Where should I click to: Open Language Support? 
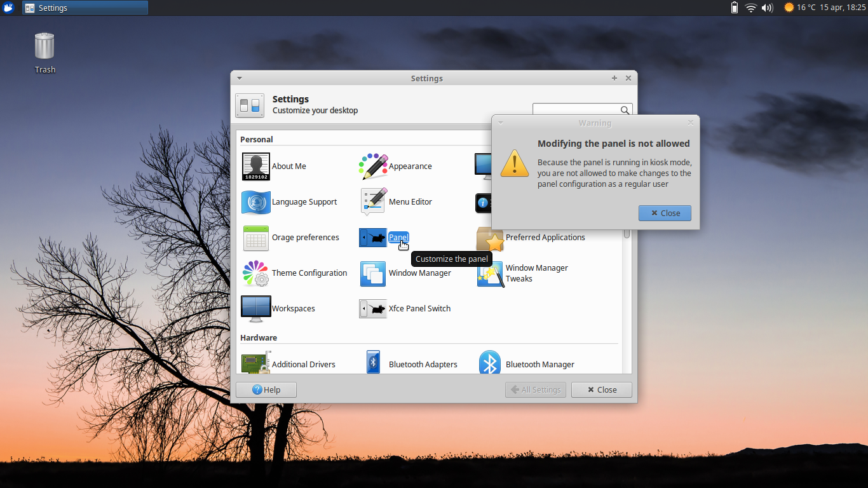304,201
